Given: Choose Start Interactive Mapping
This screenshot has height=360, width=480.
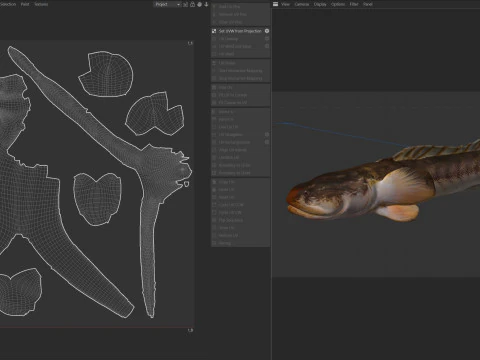Looking at the screenshot, I should click(240, 71).
